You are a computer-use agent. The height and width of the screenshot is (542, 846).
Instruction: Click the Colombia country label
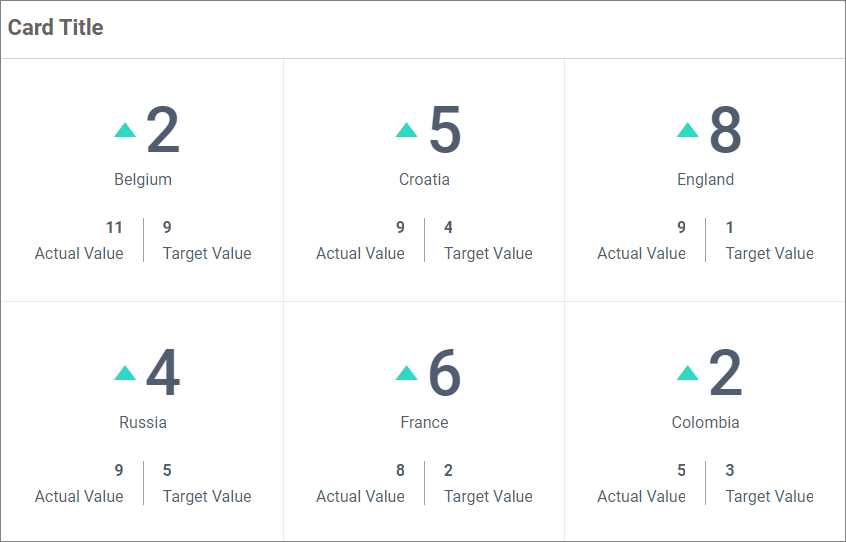tap(705, 422)
